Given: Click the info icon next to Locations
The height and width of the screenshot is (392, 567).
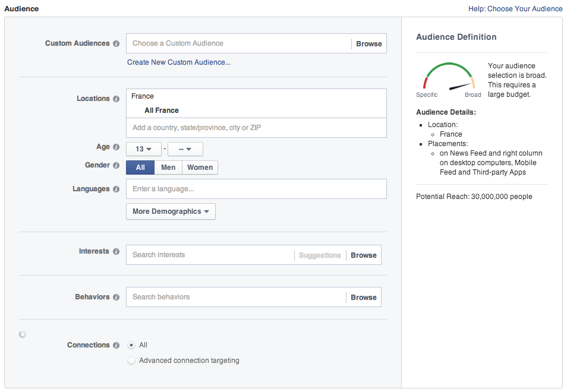Looking at the screenshot, I should pyautogui.click(x=116, y=99).
